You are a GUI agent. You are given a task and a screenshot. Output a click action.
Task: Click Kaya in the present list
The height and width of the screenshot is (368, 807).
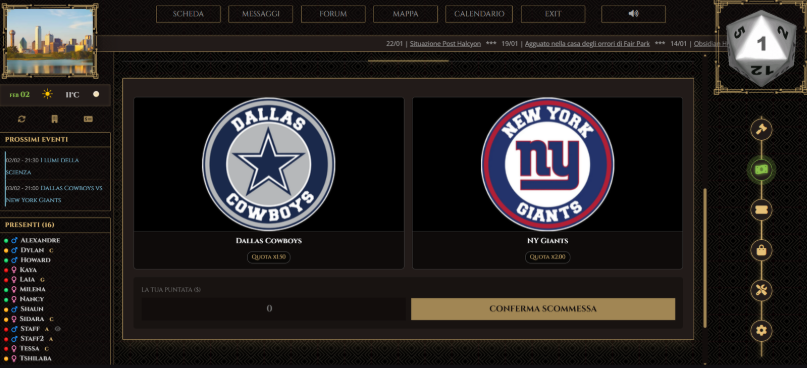click(x=28, y=270)
